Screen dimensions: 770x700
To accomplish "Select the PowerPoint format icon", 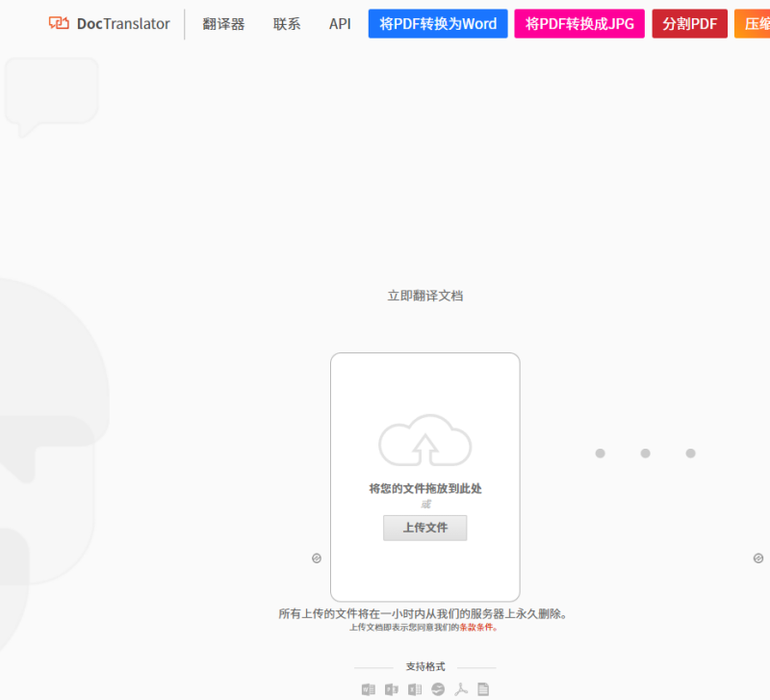I will (391, 688).
